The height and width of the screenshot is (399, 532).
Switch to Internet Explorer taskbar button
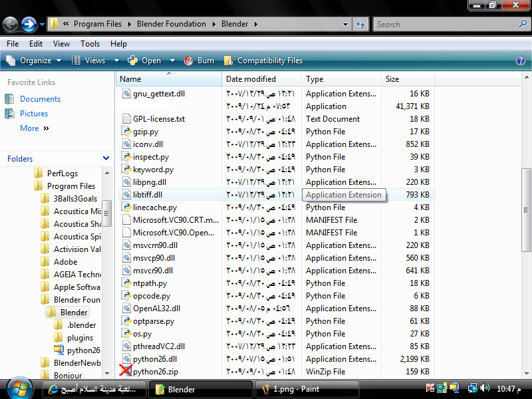point(94,389)
